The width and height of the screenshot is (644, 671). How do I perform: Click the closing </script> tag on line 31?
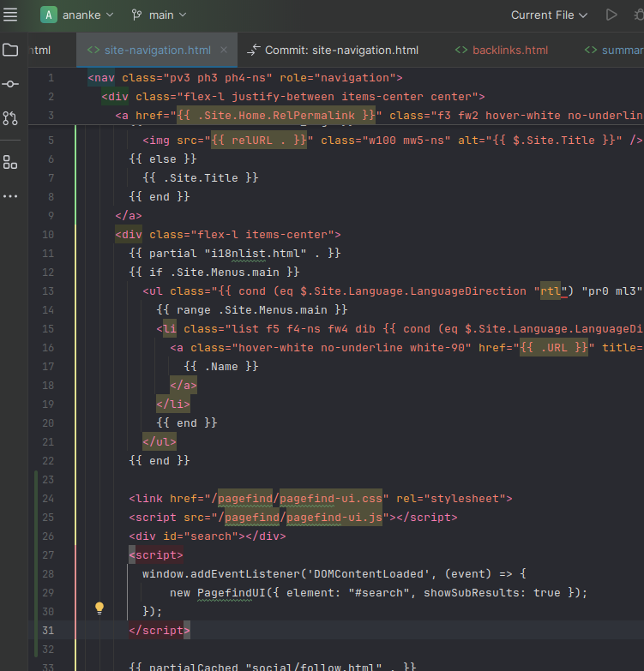pyautogui.click(x=159, y=631)
